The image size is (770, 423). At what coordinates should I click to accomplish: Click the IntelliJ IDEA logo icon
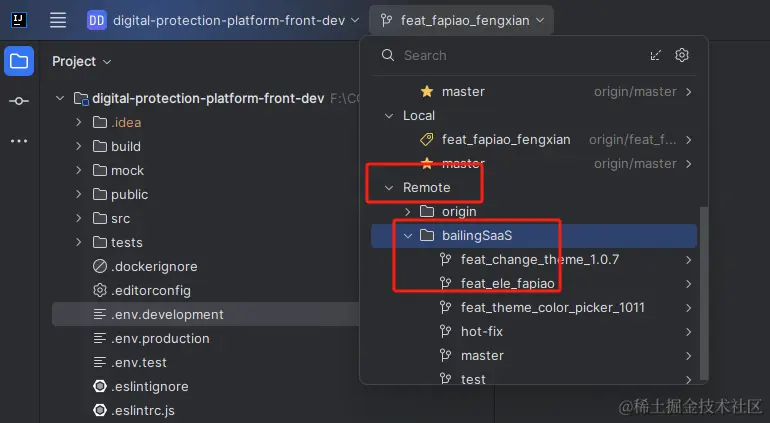click(x=19, y=20)
